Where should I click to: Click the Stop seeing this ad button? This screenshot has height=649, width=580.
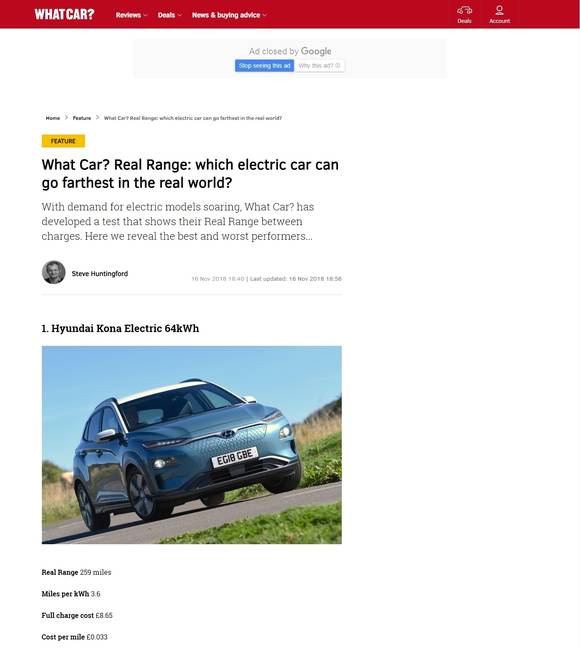265,66
